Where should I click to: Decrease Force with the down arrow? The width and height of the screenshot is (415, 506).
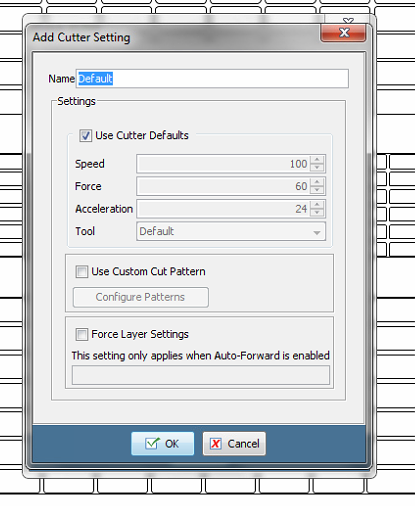[317, 190]
